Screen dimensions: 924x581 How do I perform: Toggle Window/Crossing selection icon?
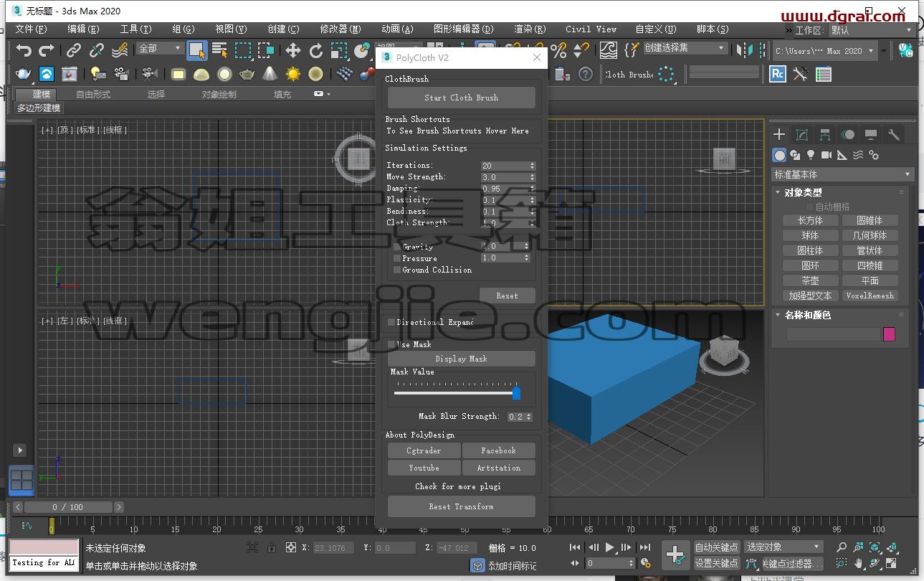pyautogui.click(x=267, y=50)
